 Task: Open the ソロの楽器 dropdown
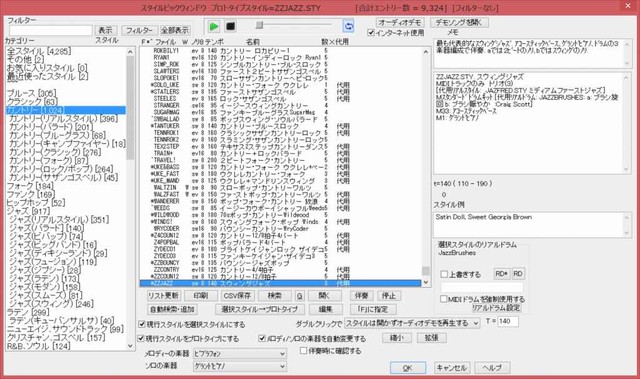point(240,366)
